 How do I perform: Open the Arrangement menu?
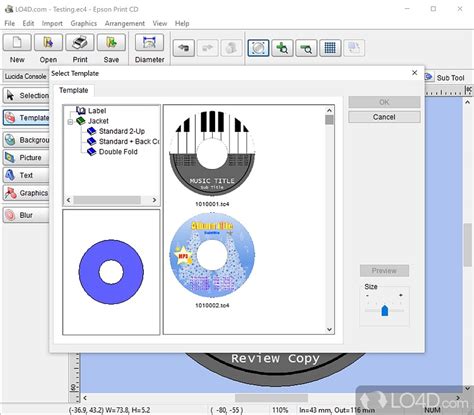point(125,23)
